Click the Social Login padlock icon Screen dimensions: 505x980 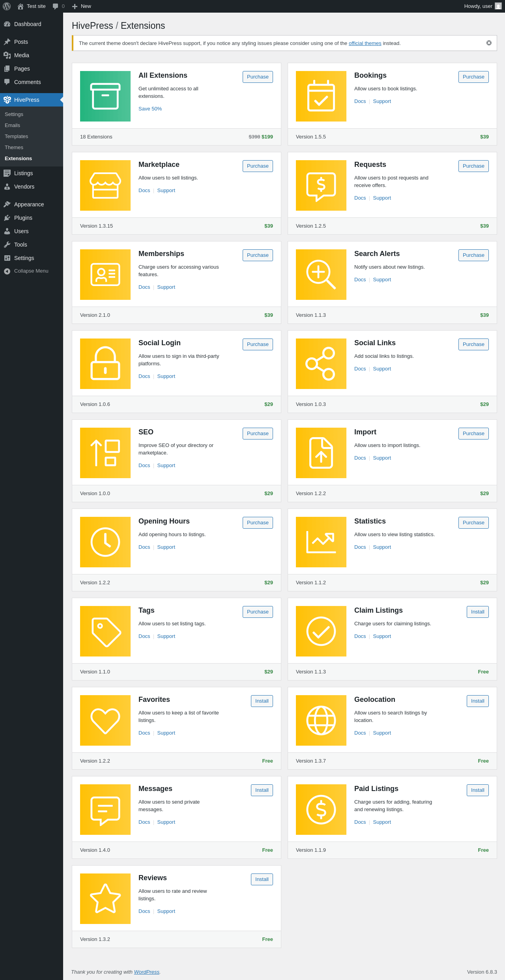[x=105, y=364]
